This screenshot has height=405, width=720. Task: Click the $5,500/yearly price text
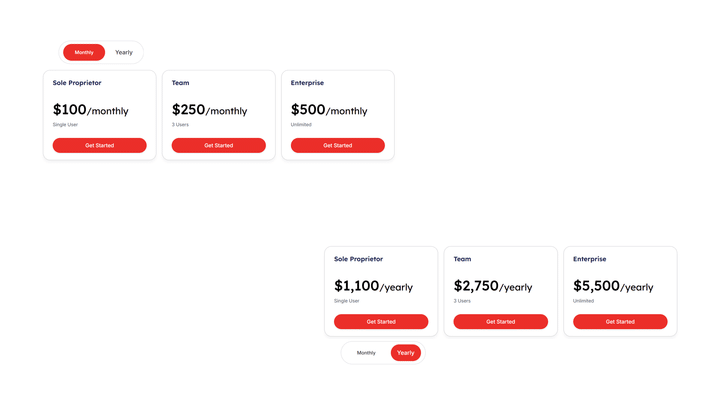(x=613, y=286)
